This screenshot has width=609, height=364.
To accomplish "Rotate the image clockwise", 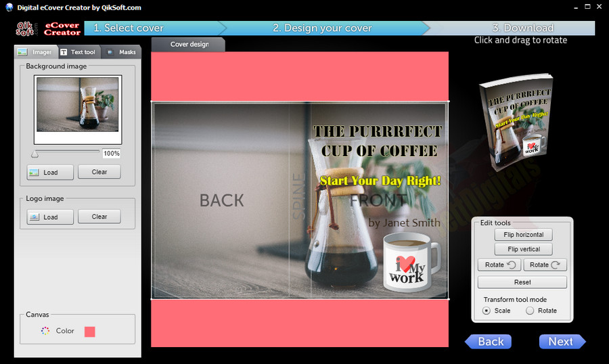I will click(545, 265).
